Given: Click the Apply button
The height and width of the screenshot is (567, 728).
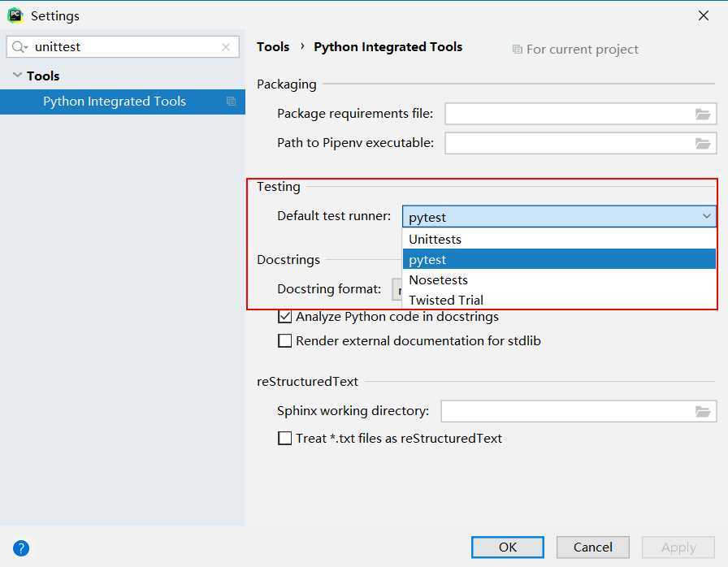Looking at the screenshot, I should [x=678, y=548].
